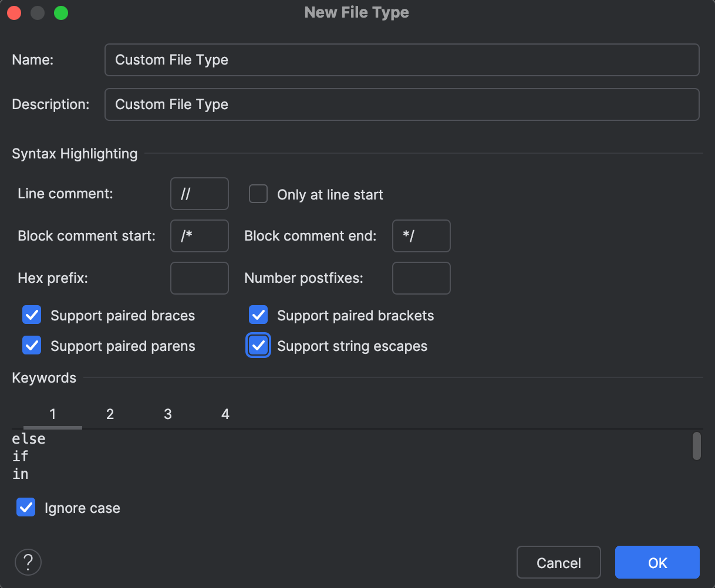Edit the Block comment end field
Viewport: 715px width, 588px height.
pyautogui.click(x=421, y=236)
